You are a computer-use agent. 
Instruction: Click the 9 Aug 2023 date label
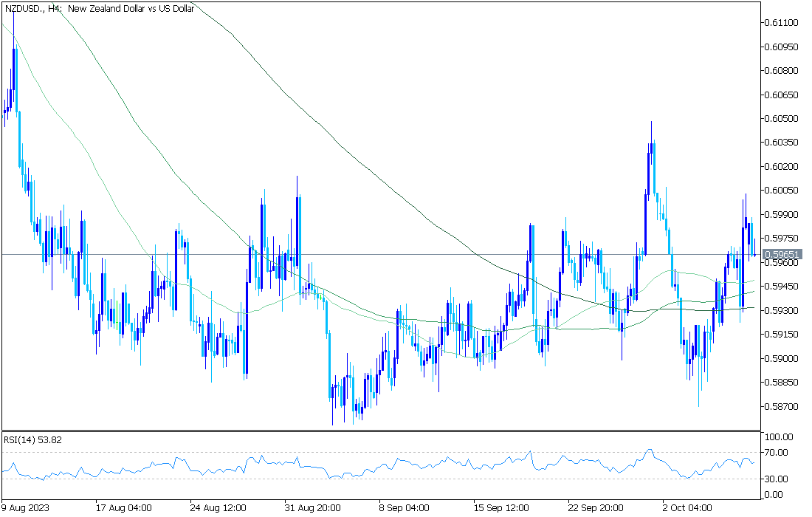(26, 507)
